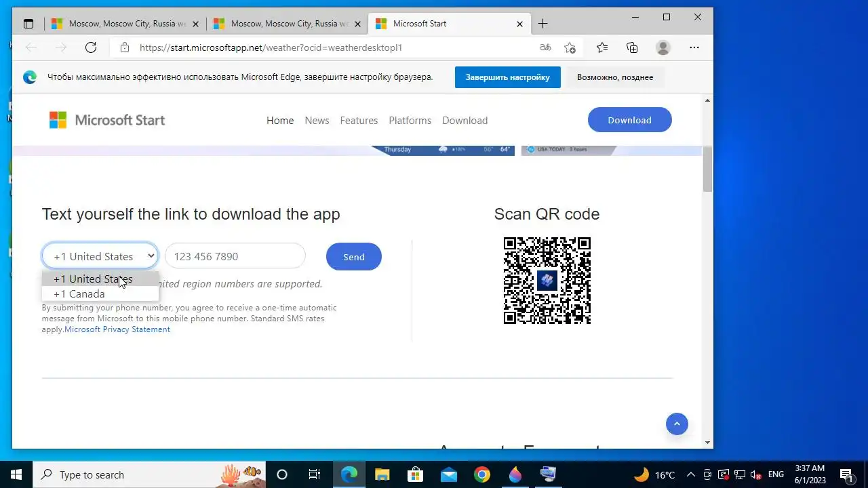Click Возможно, позднее button
Image resolution: width=868 pixels, height=488 pixels.
[x=615, y=77]
